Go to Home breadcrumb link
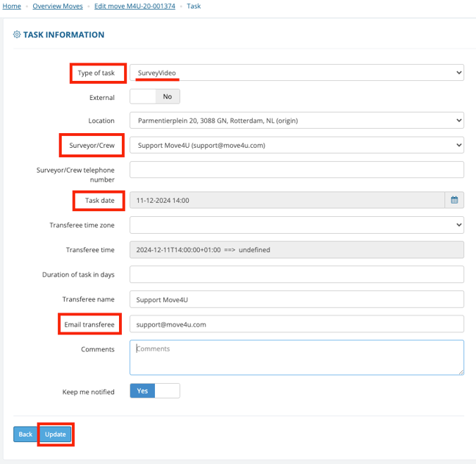This screenshot has height=464, width=476. point(12,6)
